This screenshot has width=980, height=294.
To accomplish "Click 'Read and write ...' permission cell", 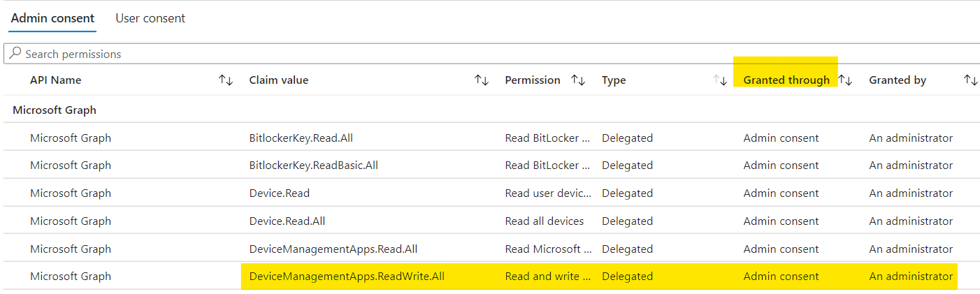I will (x=549, y=277).
